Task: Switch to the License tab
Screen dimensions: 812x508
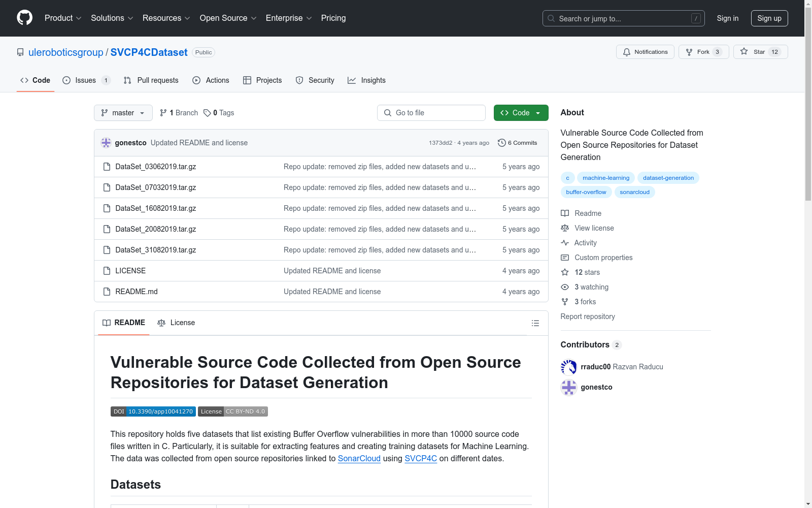Action: click(176, 323)
